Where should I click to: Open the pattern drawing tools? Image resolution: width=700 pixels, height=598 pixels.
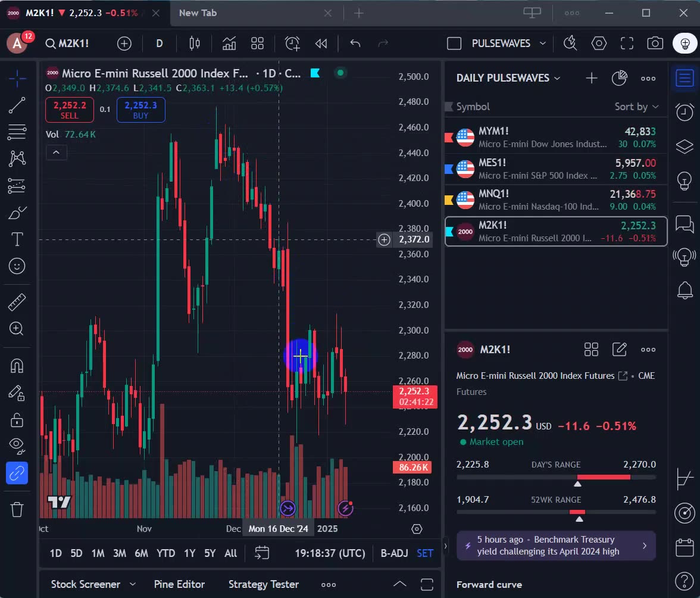click(17, 159)
